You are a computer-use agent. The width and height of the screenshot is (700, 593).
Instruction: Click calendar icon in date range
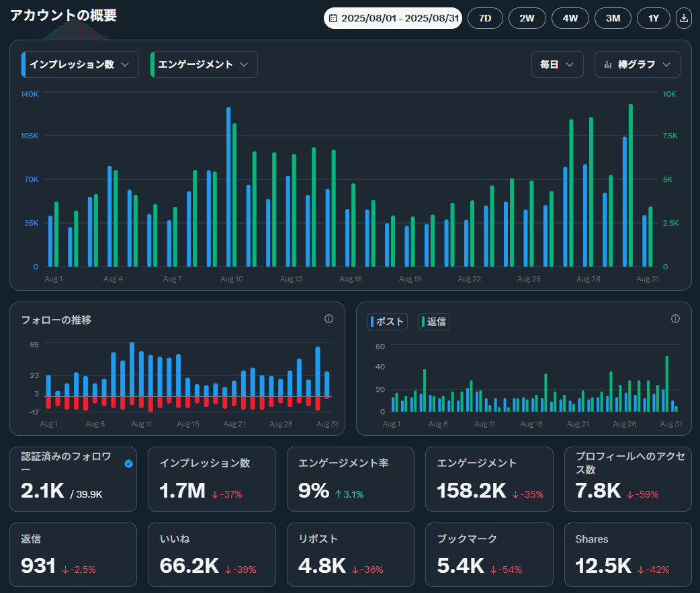[333, 18]
